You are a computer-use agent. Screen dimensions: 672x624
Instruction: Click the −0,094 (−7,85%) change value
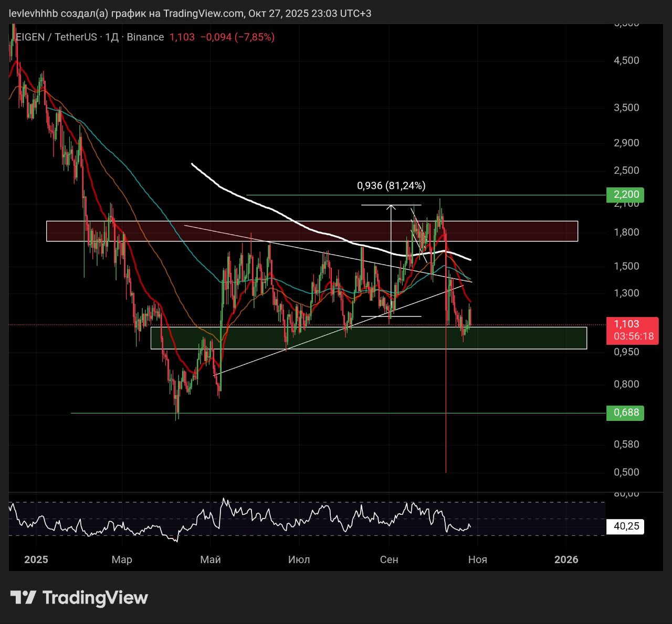tap(237, 37)
